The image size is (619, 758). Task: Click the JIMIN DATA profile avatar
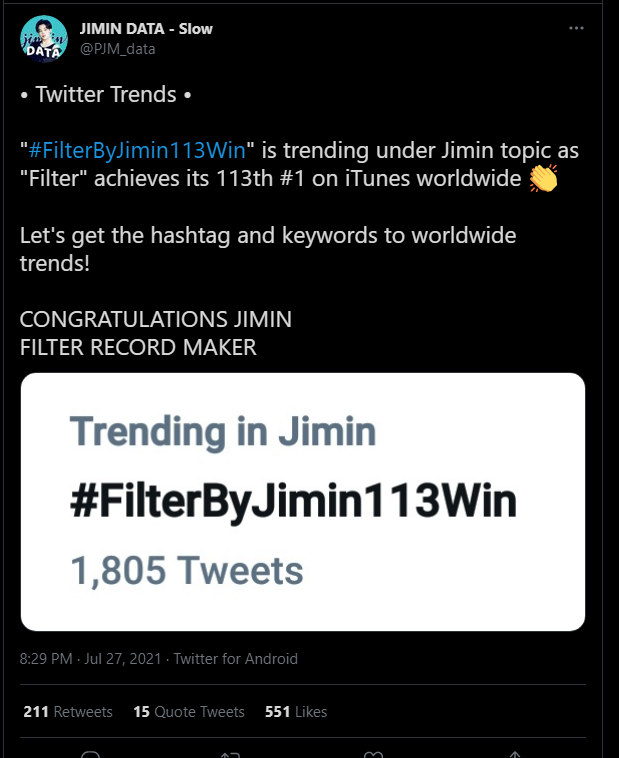pyautogui.click(x=44, y=39)
